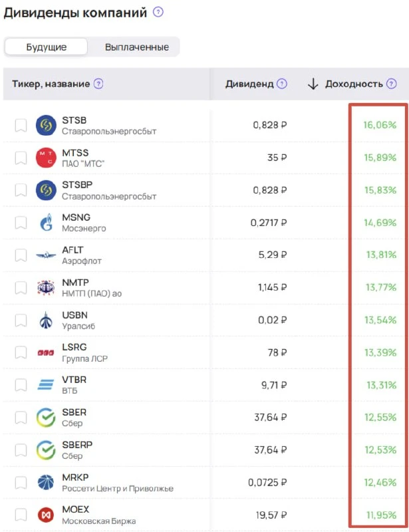This screenshot has height=532, width=409.
Task: Click the question icon next to Дивиденд
Action: click(x=282, y=84)
